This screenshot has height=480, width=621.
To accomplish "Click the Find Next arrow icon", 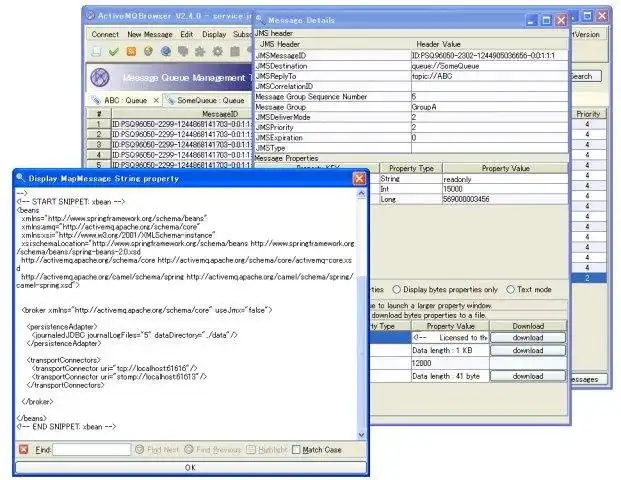I will click(139, 449).
